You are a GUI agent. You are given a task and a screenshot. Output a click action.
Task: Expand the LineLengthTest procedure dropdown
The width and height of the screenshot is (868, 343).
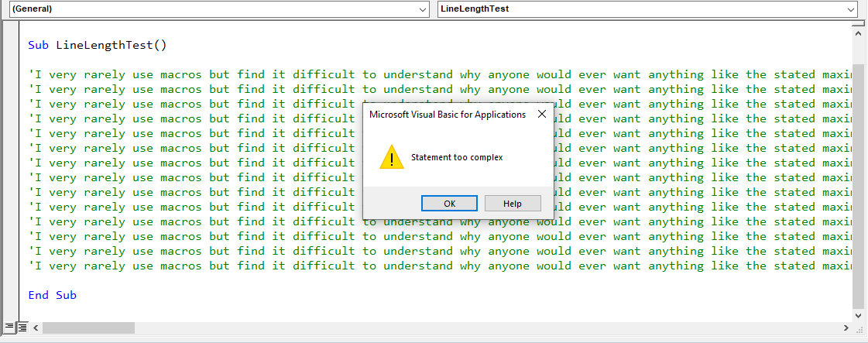[851, 9]
